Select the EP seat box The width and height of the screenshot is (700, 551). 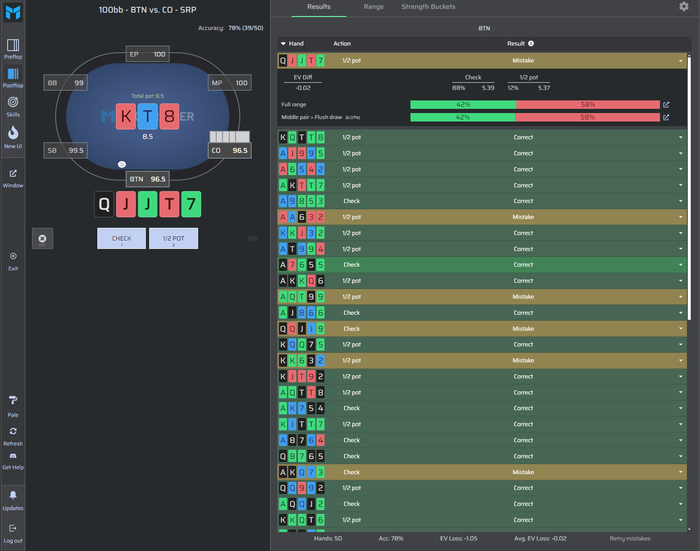tap(148, 54)
